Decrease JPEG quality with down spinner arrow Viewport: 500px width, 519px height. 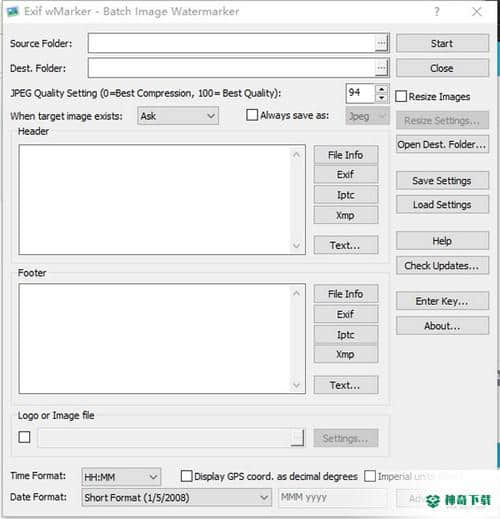click(x=381, y=98)
